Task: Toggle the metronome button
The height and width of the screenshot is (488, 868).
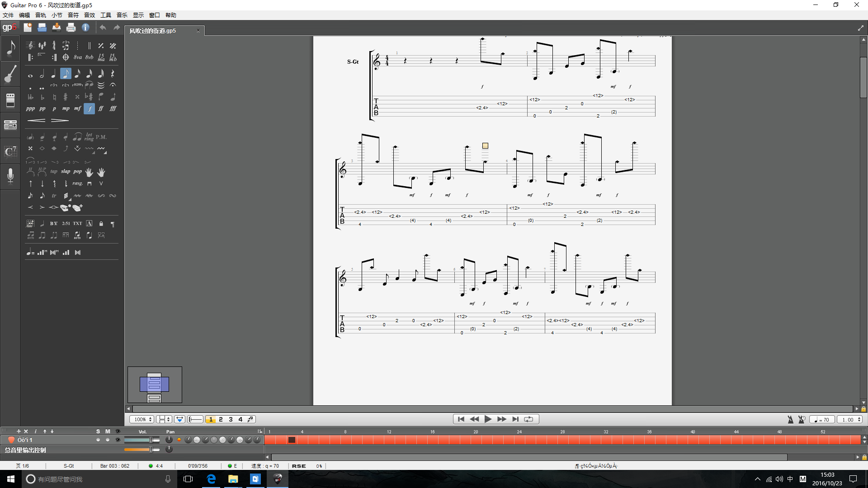Action: point(790,420)
